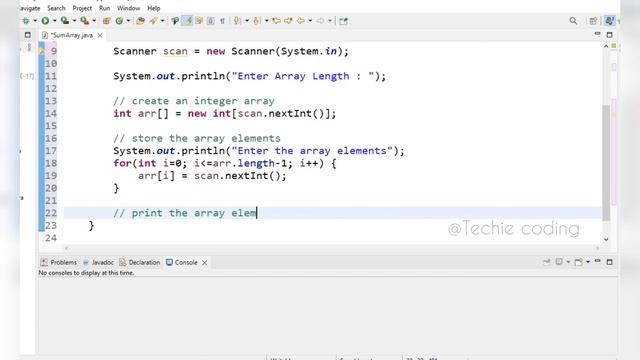Screen dimensions: 640x360
Task: Click the Debug bug icon
Action: [x=26, y=21]
